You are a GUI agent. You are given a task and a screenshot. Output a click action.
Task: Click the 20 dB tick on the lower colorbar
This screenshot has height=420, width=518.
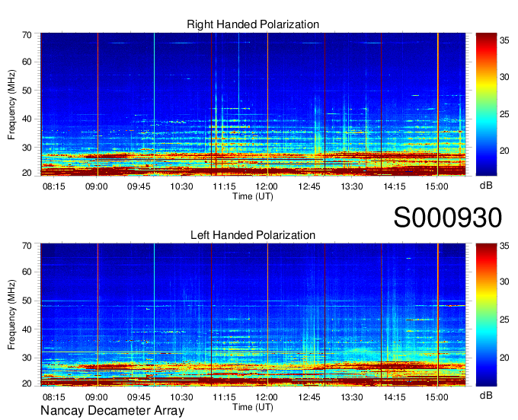click(x=504, y=358)
